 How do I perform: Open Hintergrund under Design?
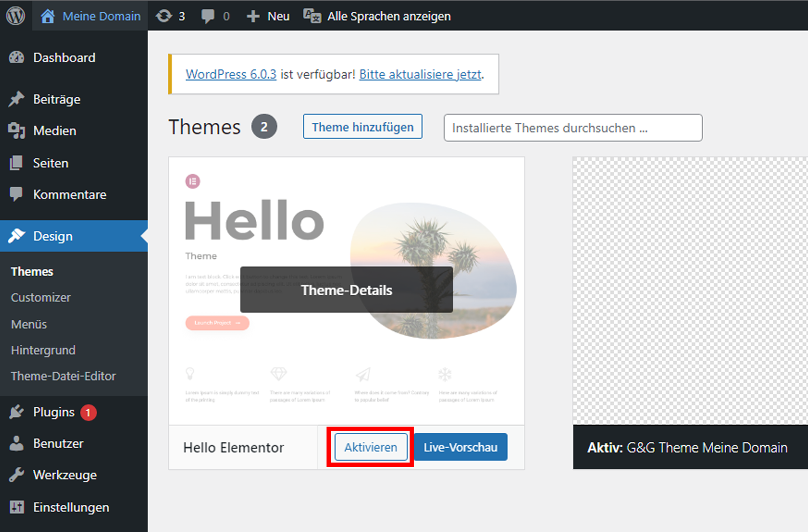tap(43, 350)
